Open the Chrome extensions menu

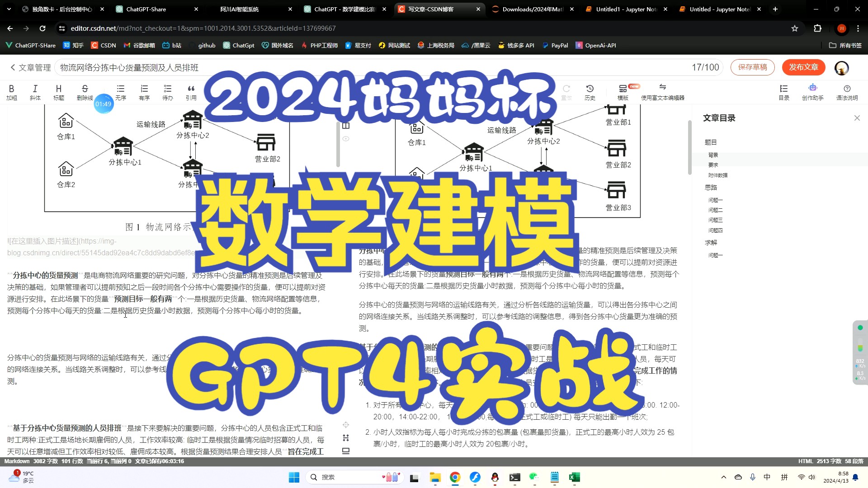(817, 28)
